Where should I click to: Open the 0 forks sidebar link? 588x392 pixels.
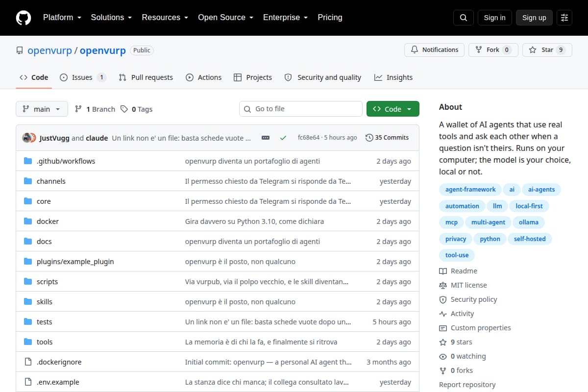coord(456,370)
